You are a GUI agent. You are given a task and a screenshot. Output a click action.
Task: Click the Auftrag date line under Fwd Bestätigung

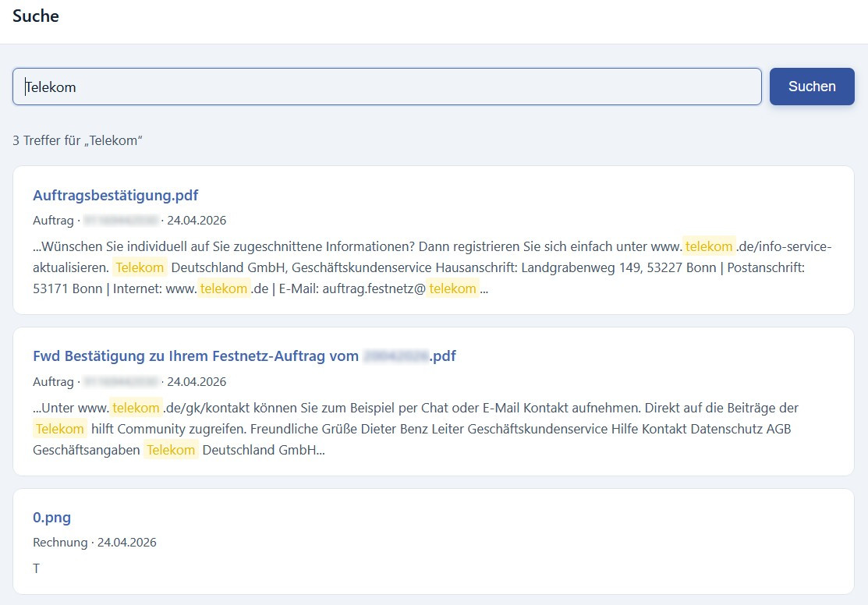point(129,381)
